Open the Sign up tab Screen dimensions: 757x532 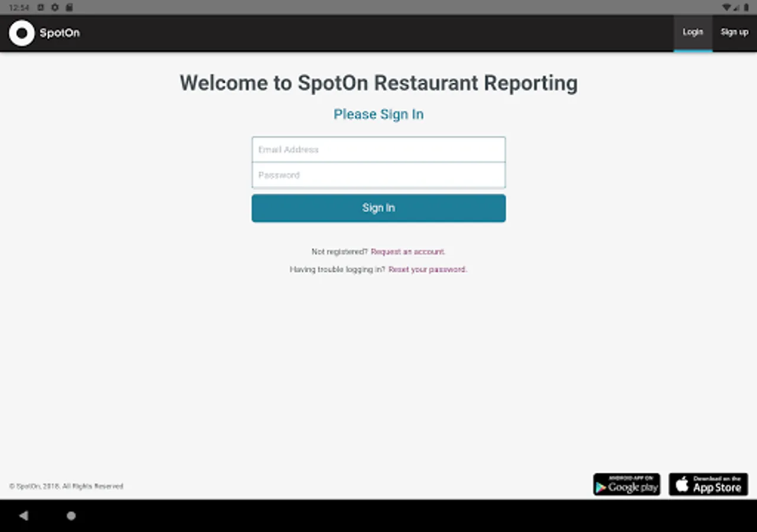point(734,33)
